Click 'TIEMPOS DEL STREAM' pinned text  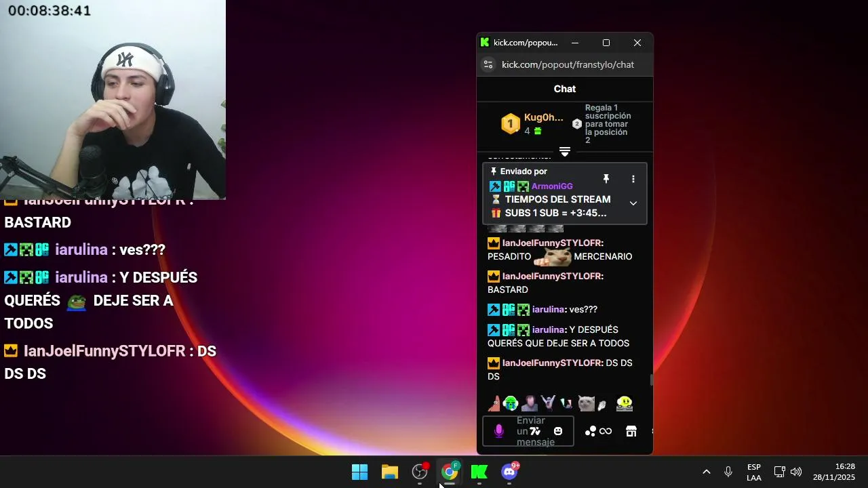558,200
